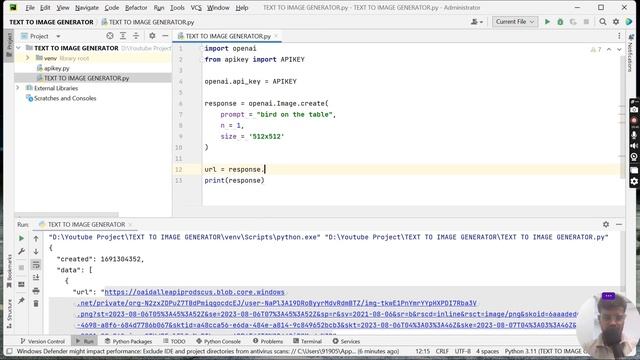
Task: Click the user account icon in toolbar
Action: pyautogui.click(x=476, y=22)
